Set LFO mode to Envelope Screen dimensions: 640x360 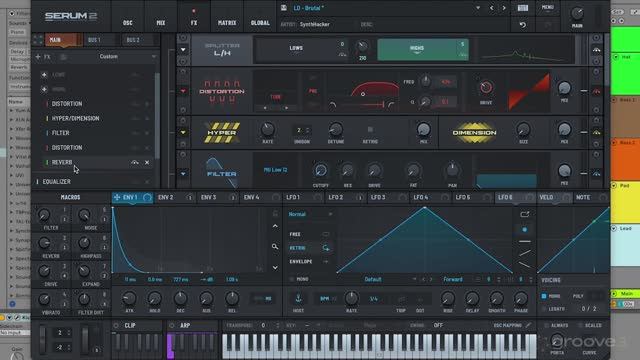click(309, 262)
